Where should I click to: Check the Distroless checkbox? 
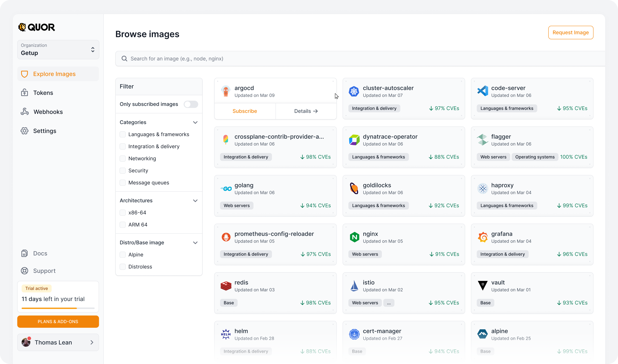(x=123, y=267)
